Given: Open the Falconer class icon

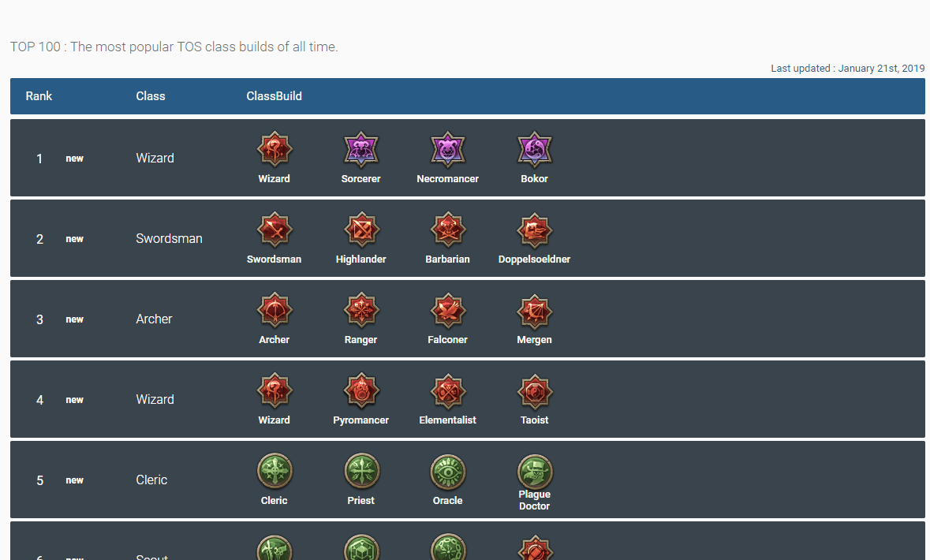Looking at the screenshot, I should 447,310.
